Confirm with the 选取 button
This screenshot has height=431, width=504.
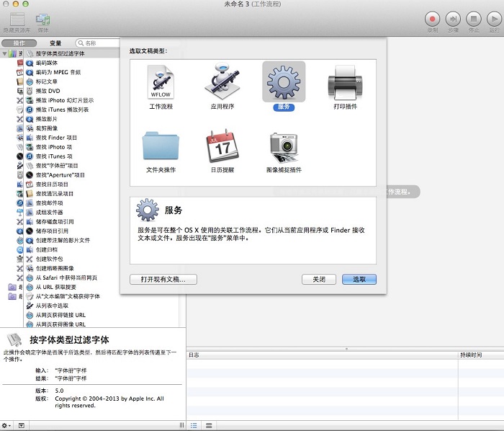point(359,279)
